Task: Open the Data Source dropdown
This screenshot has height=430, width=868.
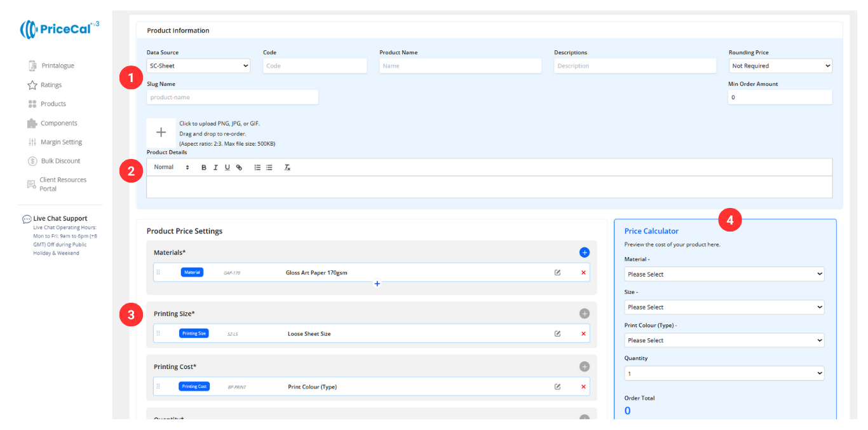Action: pyautogui.click(x=198, y=66)
